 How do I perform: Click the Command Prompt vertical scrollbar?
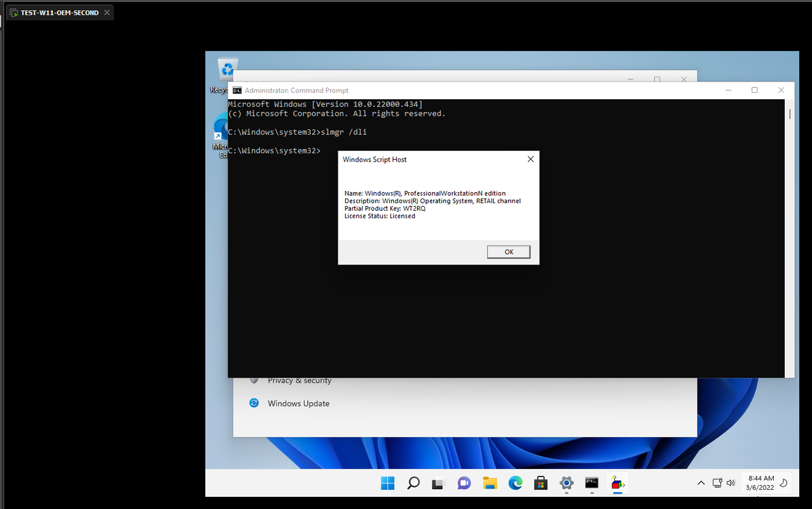coord(790,239)
